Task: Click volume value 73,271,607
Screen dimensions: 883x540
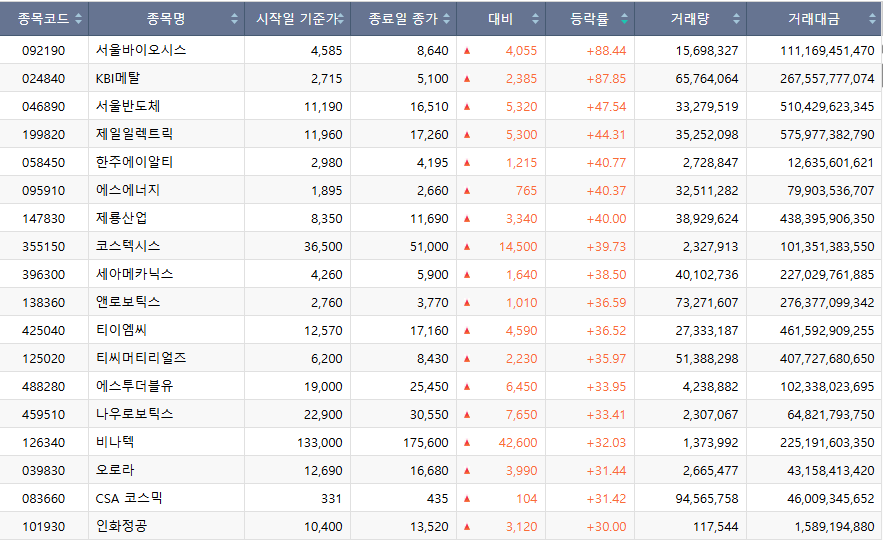Action: tap(707, 303)
